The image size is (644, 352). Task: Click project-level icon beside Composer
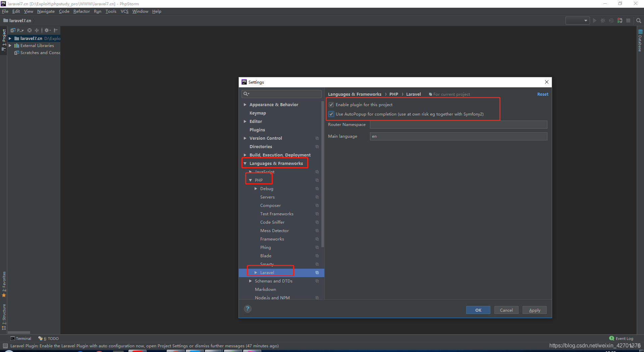tap(317, 206)
